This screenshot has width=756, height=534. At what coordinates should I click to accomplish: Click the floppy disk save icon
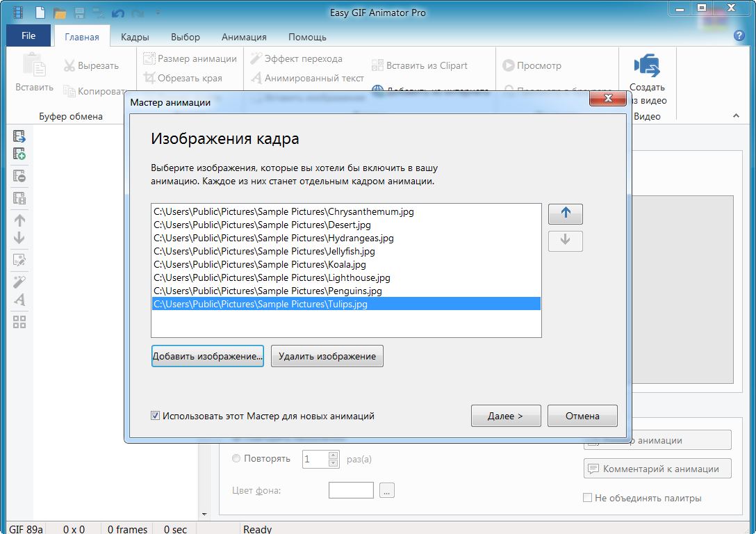tap(79, 13)
